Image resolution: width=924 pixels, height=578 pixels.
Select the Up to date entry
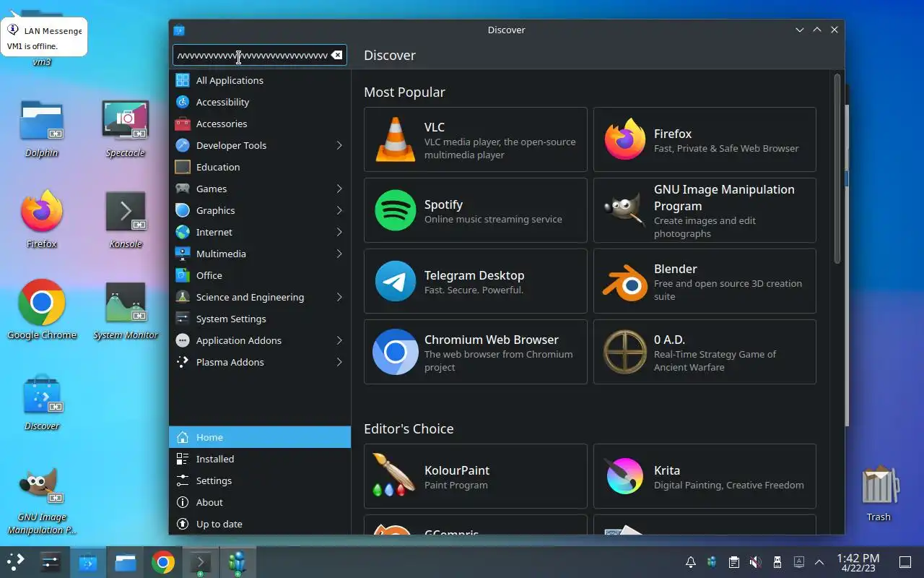point(260,524)
